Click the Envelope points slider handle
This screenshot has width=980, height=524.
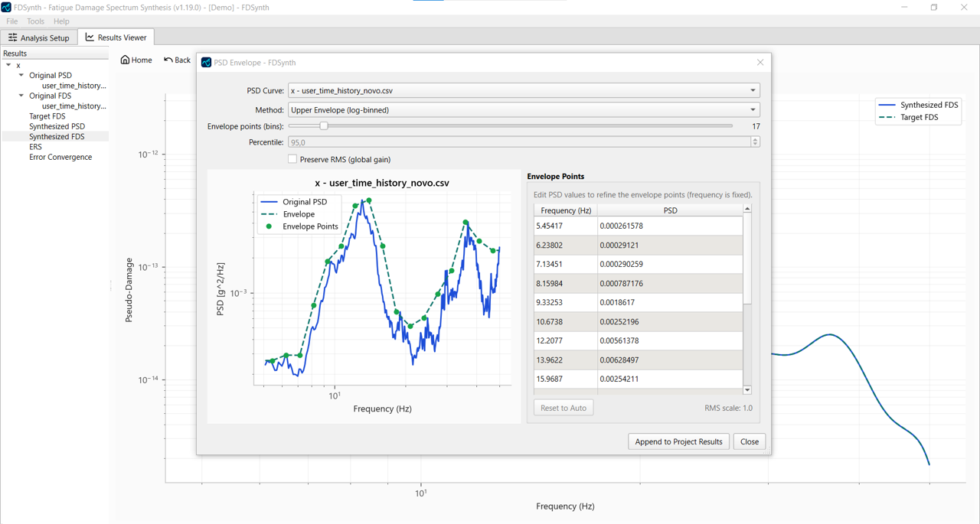point(324,126)
